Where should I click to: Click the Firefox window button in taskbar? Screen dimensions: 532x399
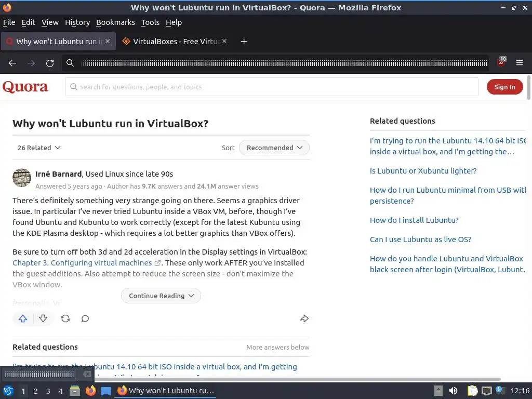(x=165, y=391)
